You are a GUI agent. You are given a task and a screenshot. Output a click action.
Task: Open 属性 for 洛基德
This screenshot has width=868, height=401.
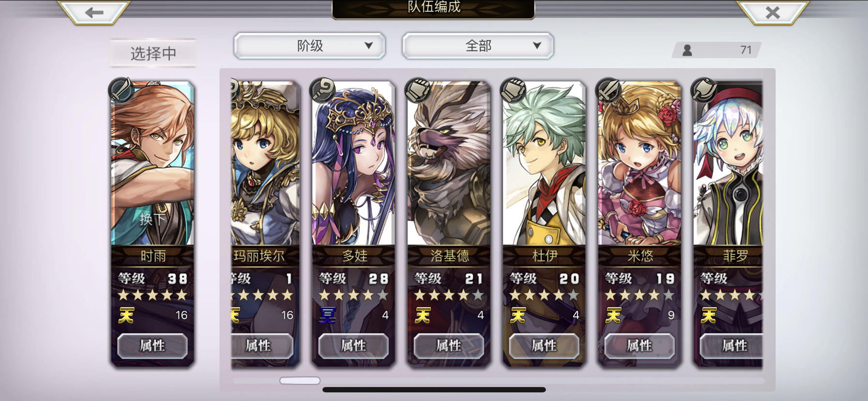click(x=449, y=345)
